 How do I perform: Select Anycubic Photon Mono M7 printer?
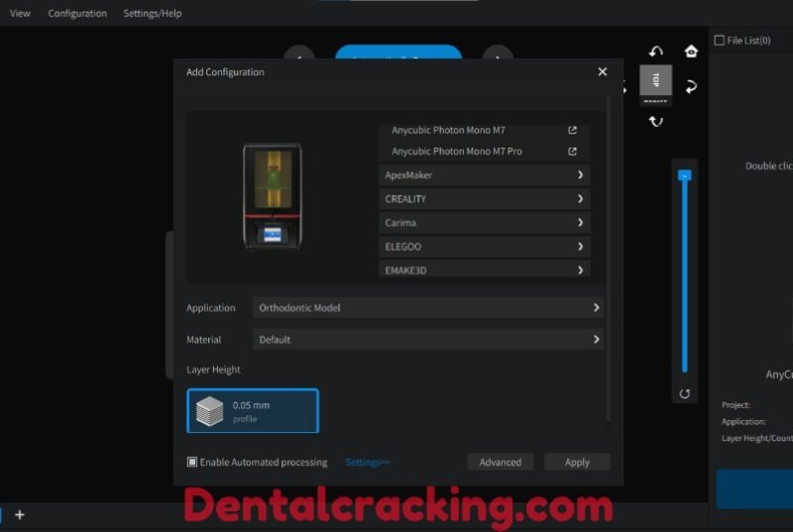(x=448, y=130)
